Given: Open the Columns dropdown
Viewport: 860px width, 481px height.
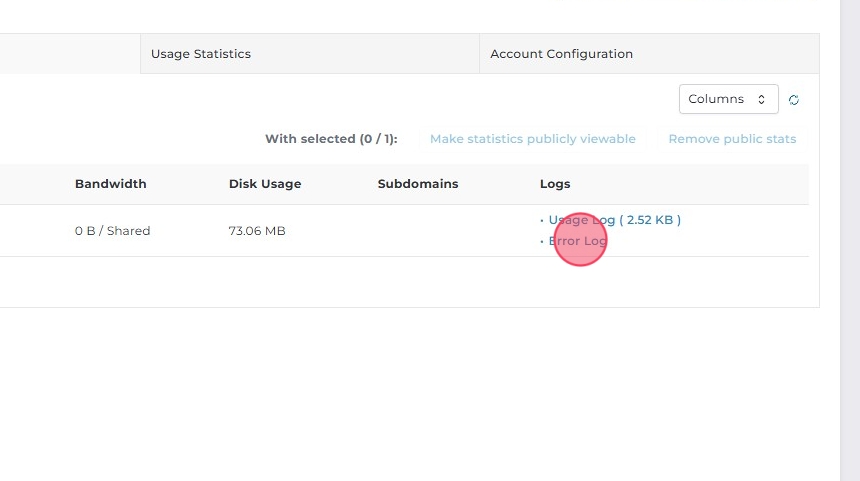Looking at the screenshot, I should point(728,99).
